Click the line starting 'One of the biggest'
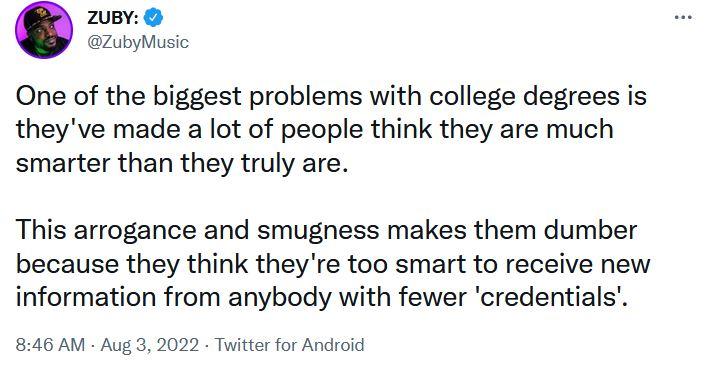 (331, 97)
